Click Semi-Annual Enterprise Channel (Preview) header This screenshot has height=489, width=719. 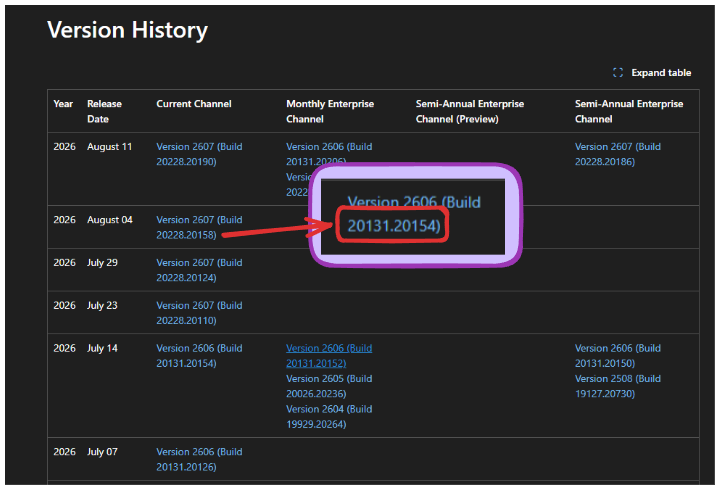coord(470,111)
